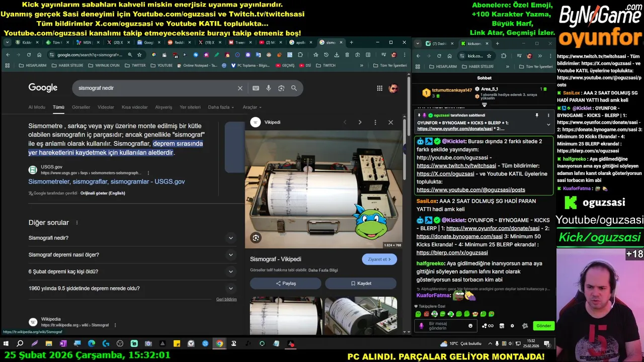Click 'Gönder' to send chat message
Image resolution: width=644 pixels, height=362 pixels.
pos(543,326)
